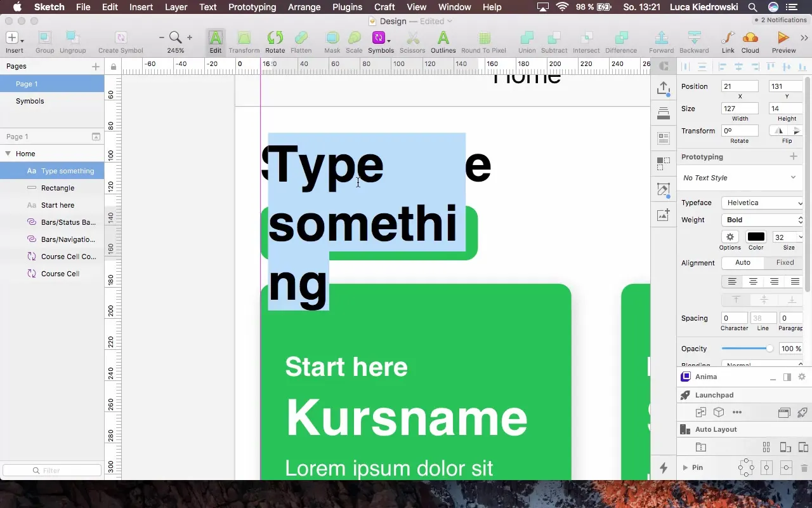812x508 pixels.
Task: Click the 2 Notifications indicator
Action: [780, 20]
